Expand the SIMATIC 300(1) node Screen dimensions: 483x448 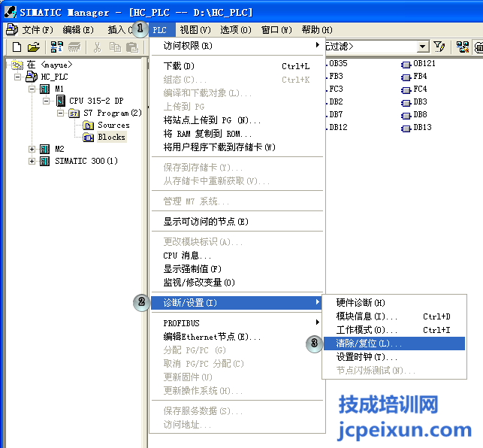pyautogui.click(x=32, y=161)
